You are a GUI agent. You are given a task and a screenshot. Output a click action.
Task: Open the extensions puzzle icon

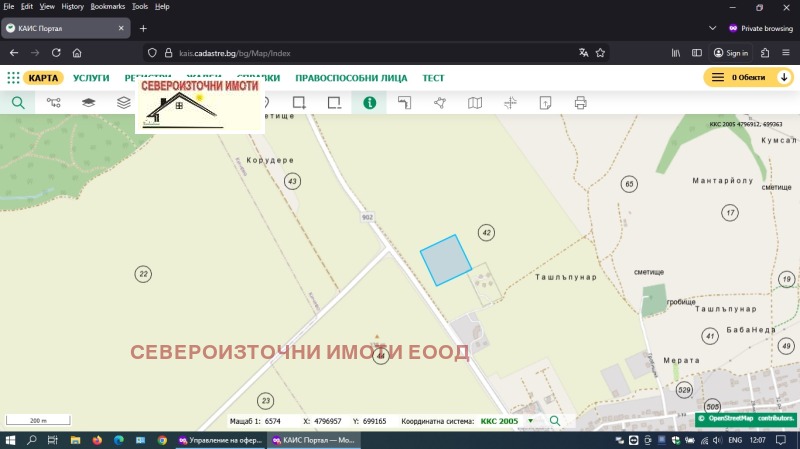pos(765,53)
